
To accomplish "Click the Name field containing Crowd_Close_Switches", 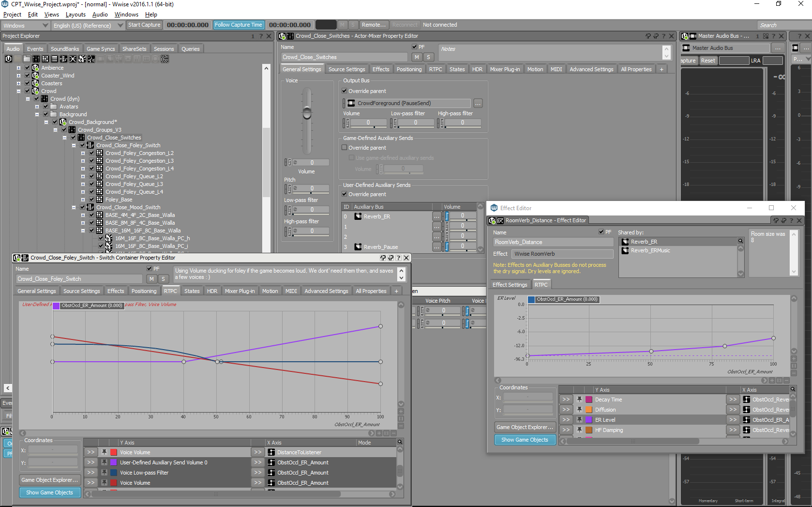I will 344,57.
